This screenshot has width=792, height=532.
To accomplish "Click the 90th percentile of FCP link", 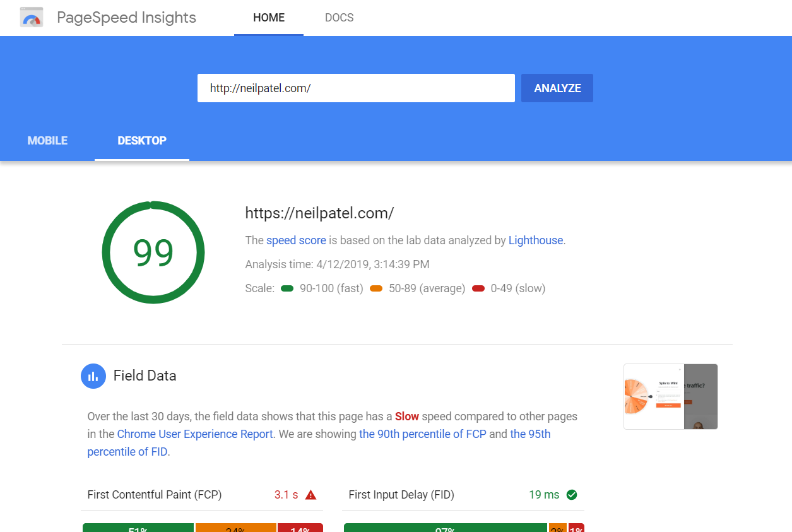I will [423, 434].
